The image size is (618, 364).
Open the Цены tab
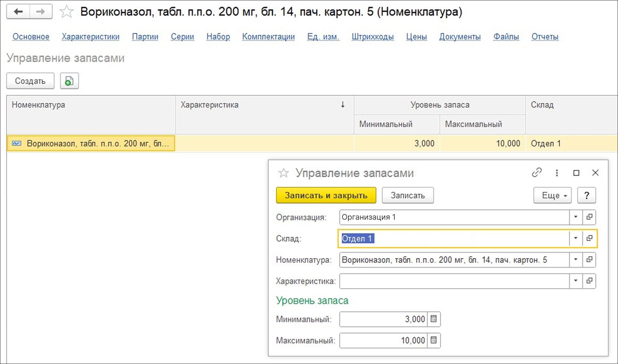(416, 37)
